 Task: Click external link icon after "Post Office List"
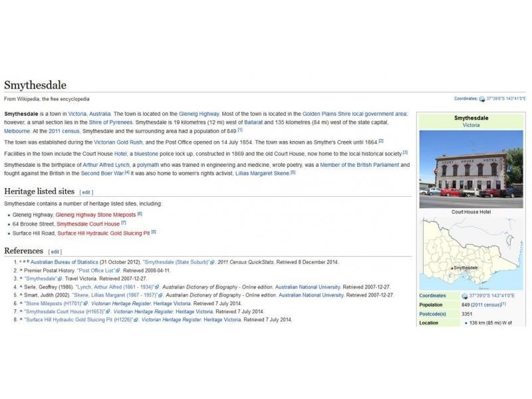tap(118, 271)
